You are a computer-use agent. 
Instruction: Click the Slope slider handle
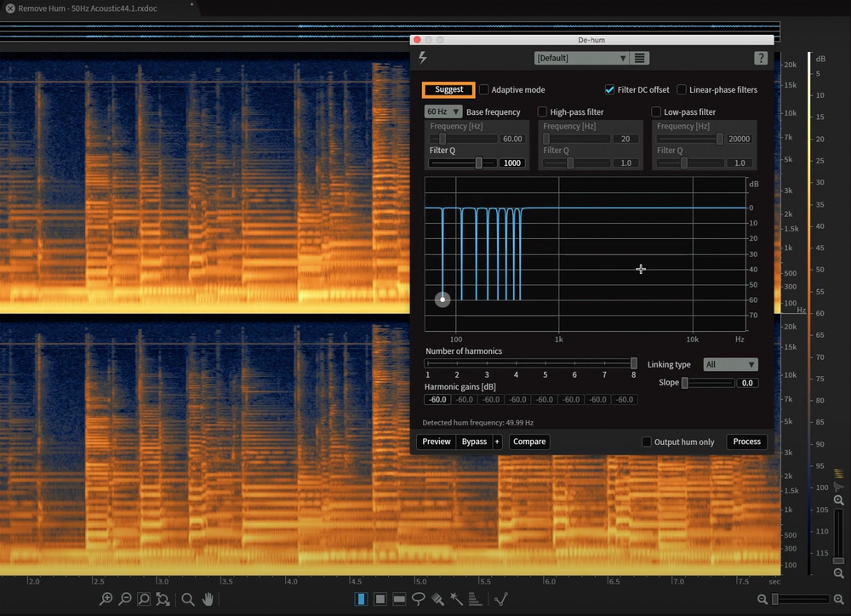point(685,383)
